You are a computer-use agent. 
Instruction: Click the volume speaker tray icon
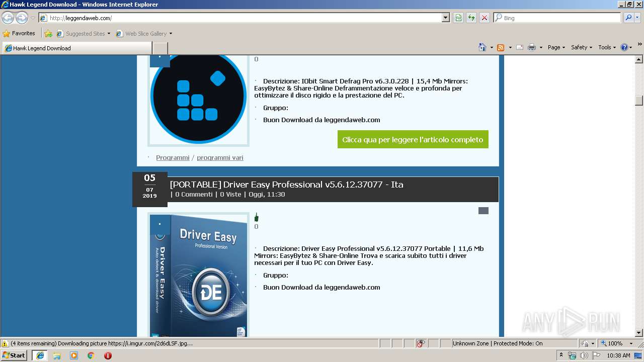(x=584, y=355)
